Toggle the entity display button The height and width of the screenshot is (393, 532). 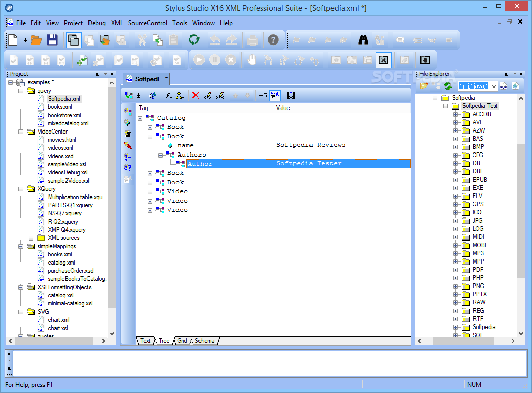tap(275, 95)
